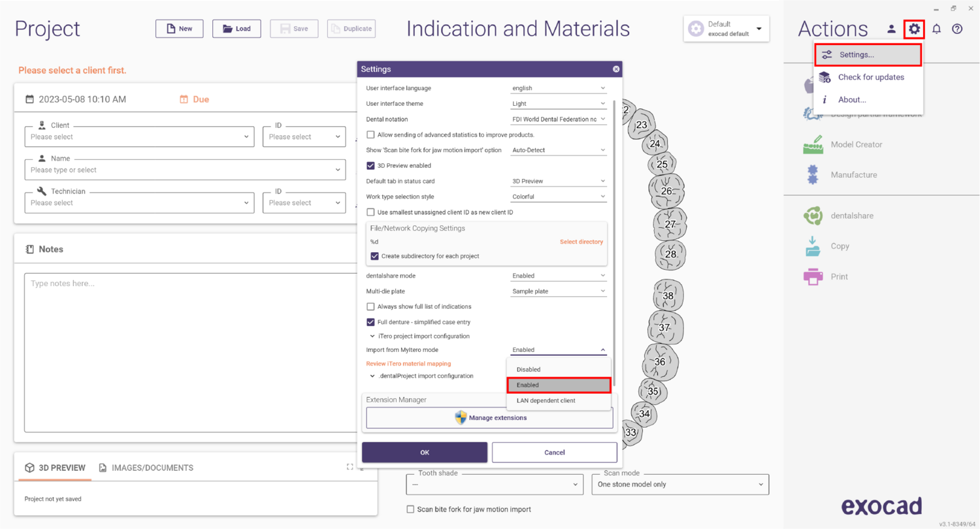Select tooth 37 in the dental arch

point(664,327)
